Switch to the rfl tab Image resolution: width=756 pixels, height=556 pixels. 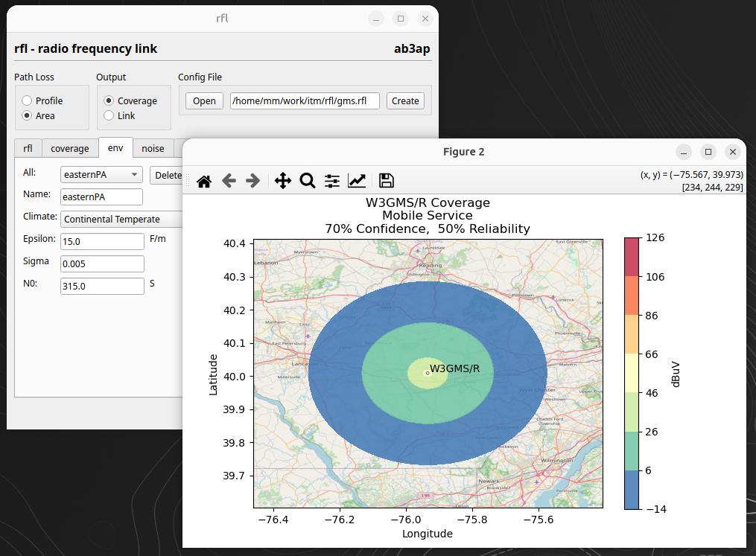point(28,148)
